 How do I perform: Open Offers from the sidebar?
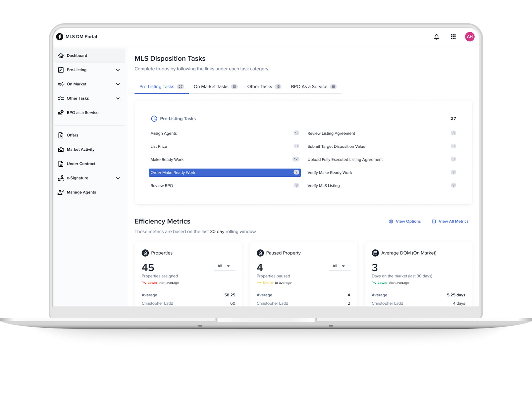click(72, 135)
